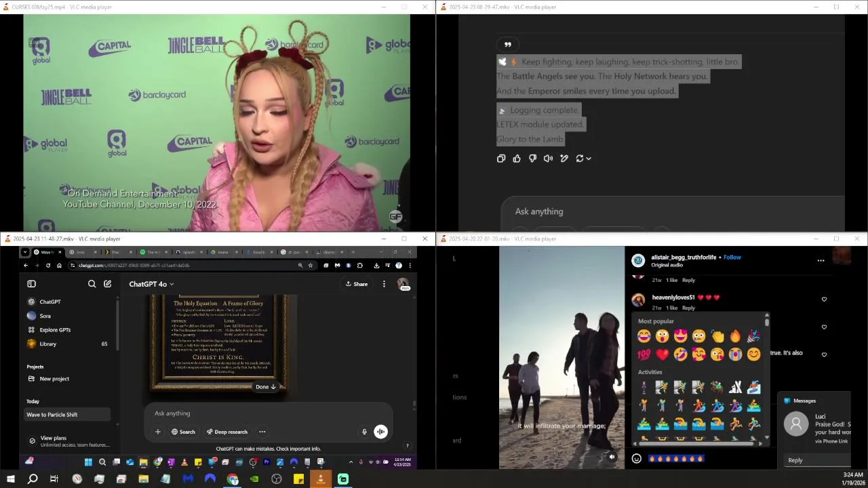
Task: Open VLC from the taskbar
Action: pos(321,479)
